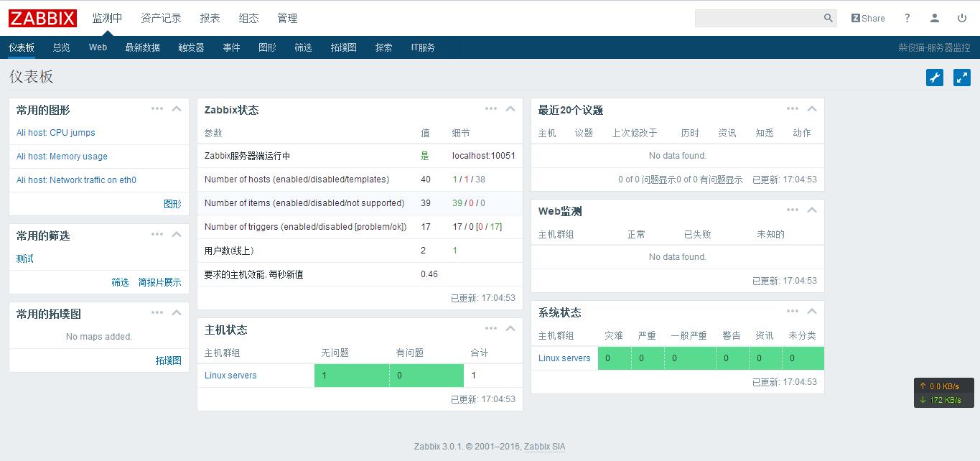Click the 未分类 count cell
This screenshot has width=980, height=461.
point(803,358)
